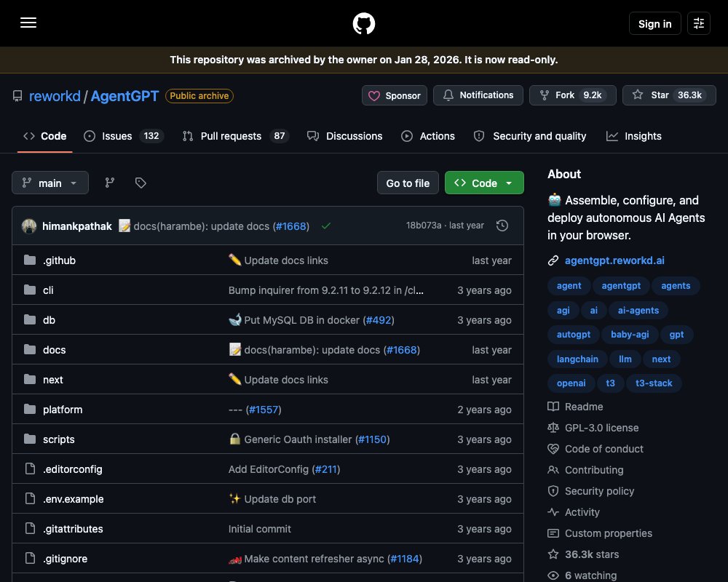The height and width of the screenshot is (582, 728).
Task: Select the openai topic tag
Action: point(571,383)
